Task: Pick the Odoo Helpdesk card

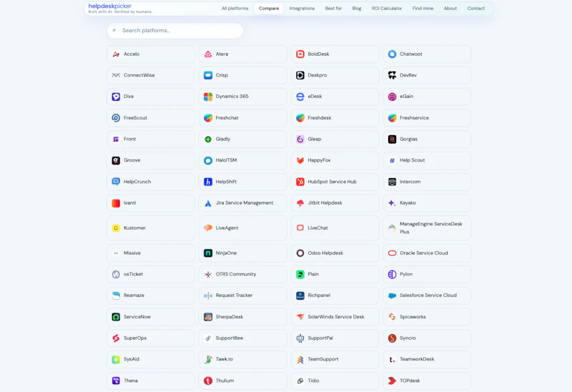Action: click(x=335, y=253)
